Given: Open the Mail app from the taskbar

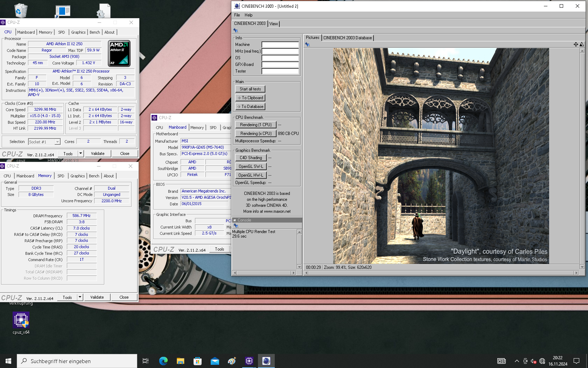Looking at the screenshot, I should [215, 361].
